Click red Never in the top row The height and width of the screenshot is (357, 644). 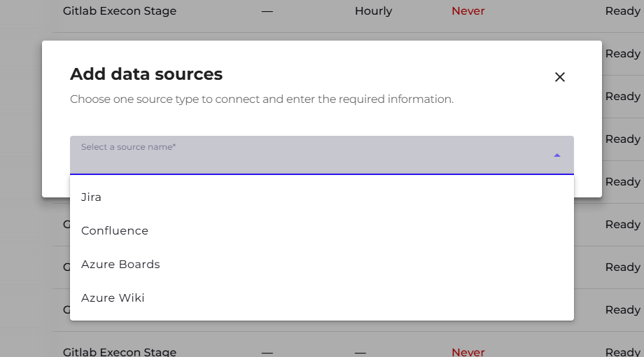pos(468,11)
